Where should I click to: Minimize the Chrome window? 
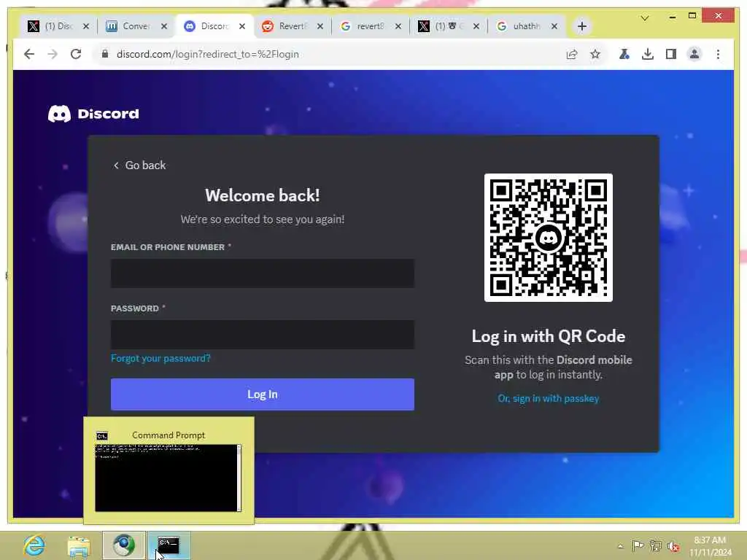coord(672,16)
